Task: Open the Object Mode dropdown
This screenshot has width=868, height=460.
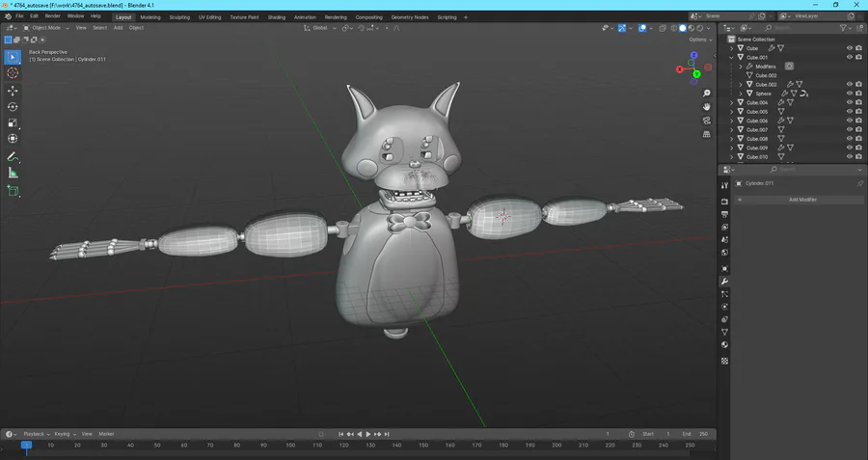Action: tap(46, 28)
